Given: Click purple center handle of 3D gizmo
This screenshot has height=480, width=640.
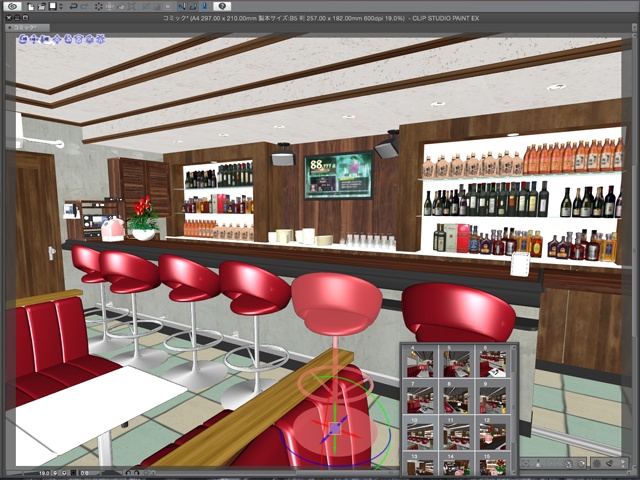Looking at the screenshot, I should (335, 429).
